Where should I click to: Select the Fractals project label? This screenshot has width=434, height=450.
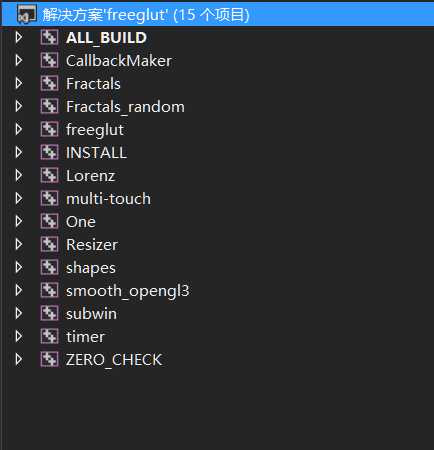[93, 83]
